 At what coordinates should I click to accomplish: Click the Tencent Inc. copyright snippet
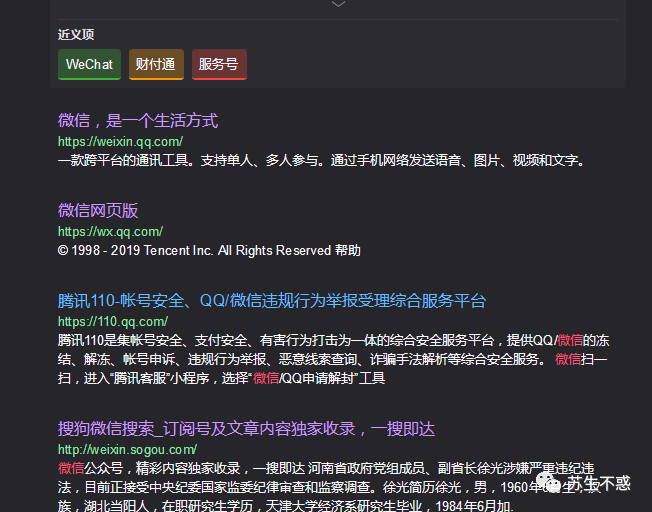(209, 250)
